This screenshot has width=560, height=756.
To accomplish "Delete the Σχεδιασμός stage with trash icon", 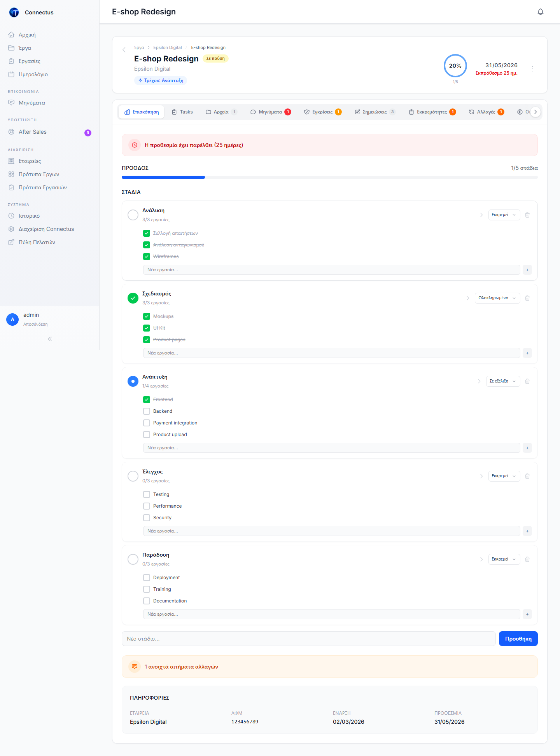I will click(x=527, y=298).
